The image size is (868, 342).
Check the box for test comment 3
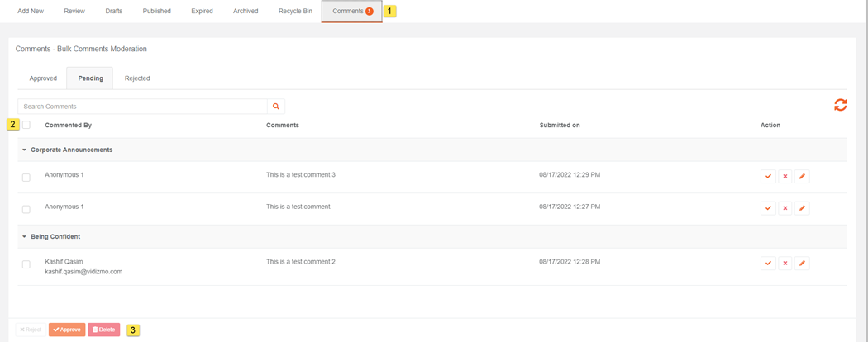click(x=26, y=178)
